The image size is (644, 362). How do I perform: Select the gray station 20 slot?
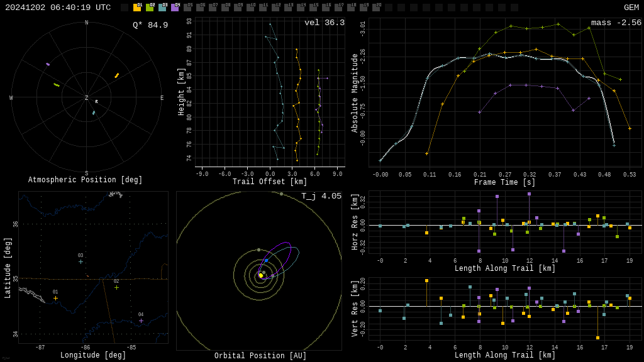pyautogui.click(x=376, y=8)
